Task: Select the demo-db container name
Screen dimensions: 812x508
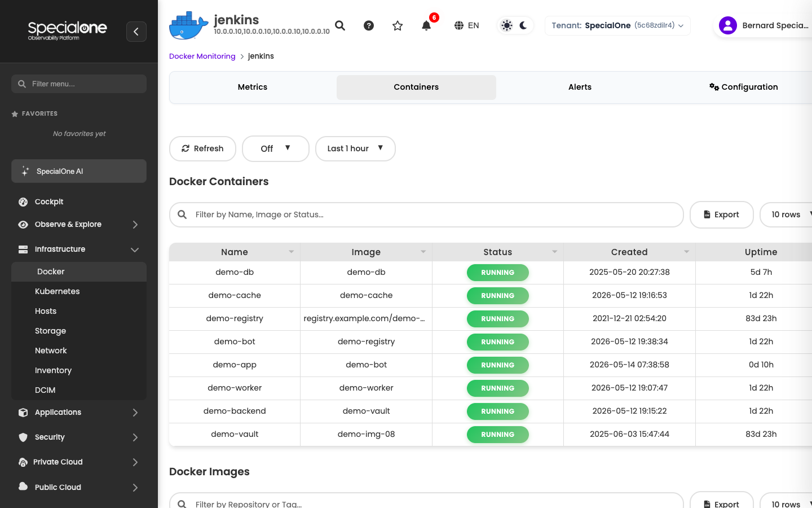Action: [235, 272]
